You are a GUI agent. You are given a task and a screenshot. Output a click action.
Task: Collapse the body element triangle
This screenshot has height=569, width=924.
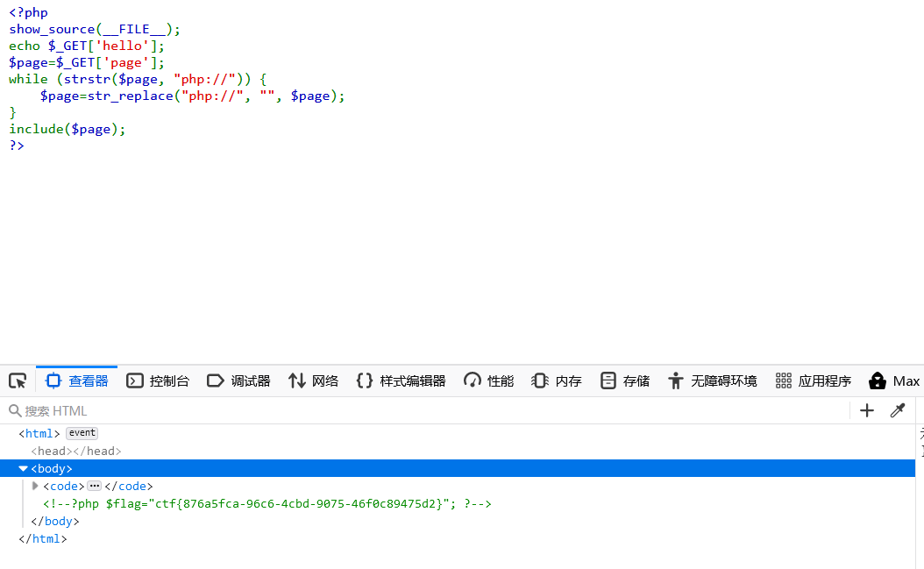(x=23, y=469)
